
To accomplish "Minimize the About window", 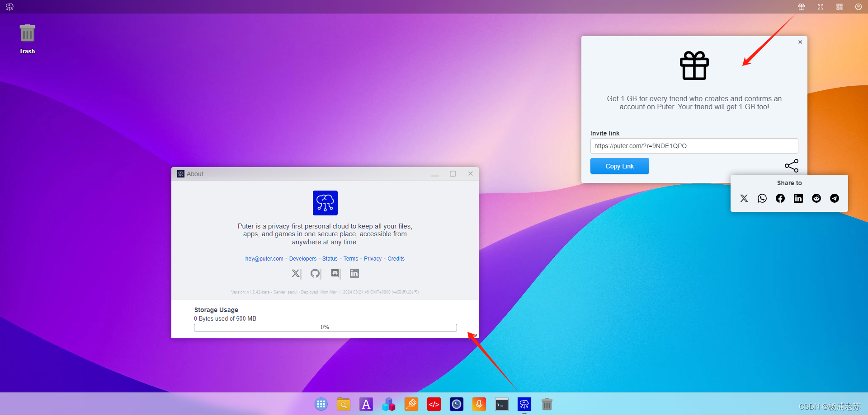I will click(x=435, y=174).
